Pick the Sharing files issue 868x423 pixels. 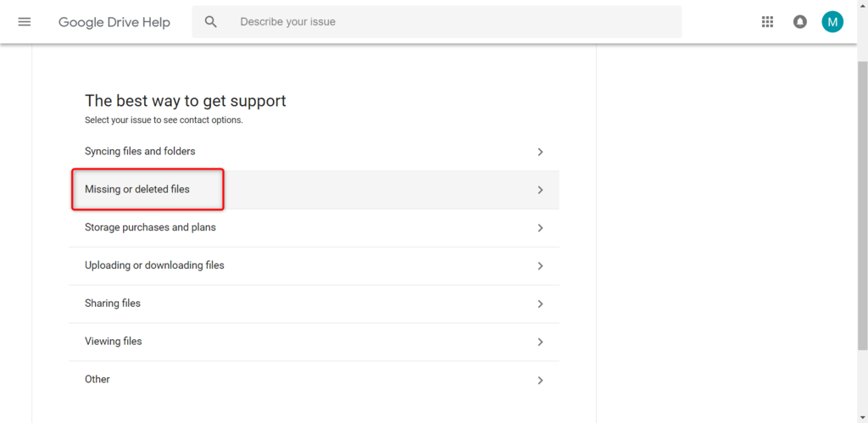click(113, 303)
